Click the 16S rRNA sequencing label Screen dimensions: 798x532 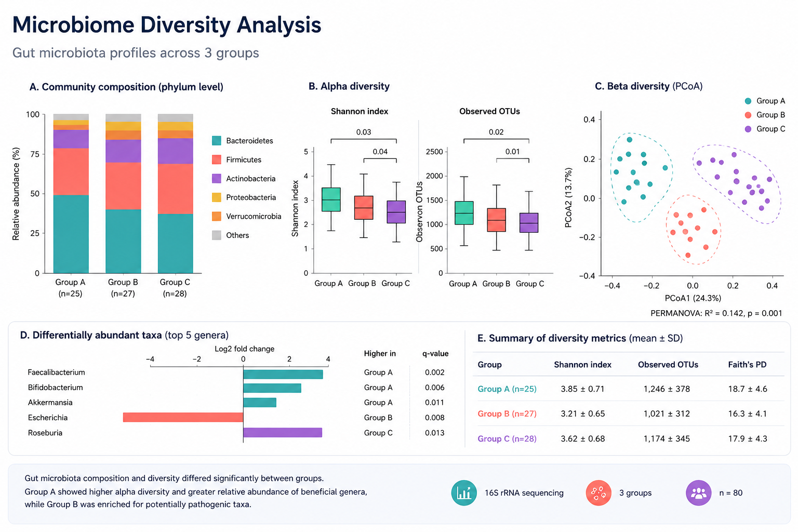[x=524, y=493]
